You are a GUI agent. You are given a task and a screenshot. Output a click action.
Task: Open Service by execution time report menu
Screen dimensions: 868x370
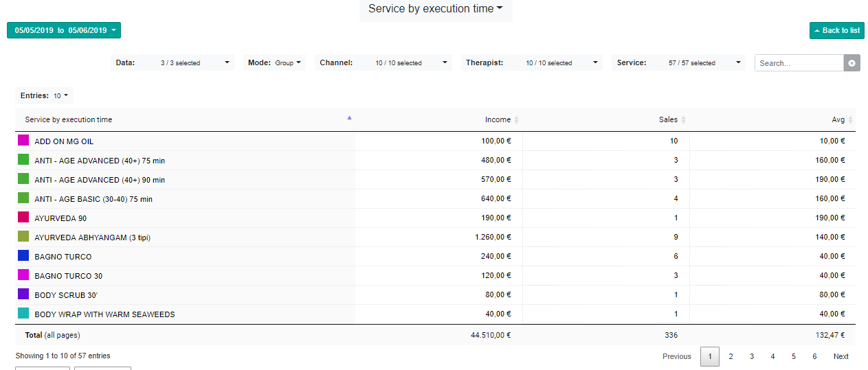(x=436, y=9)
